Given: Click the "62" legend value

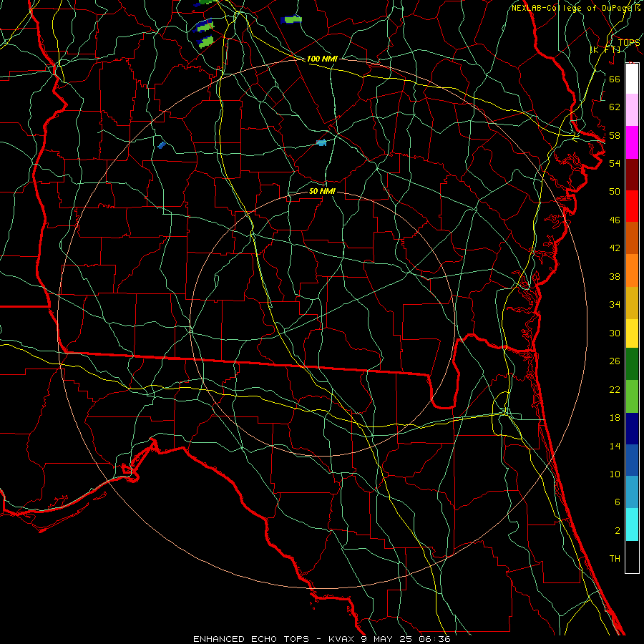Looking at the screenshot, I should tap(615, 107).
